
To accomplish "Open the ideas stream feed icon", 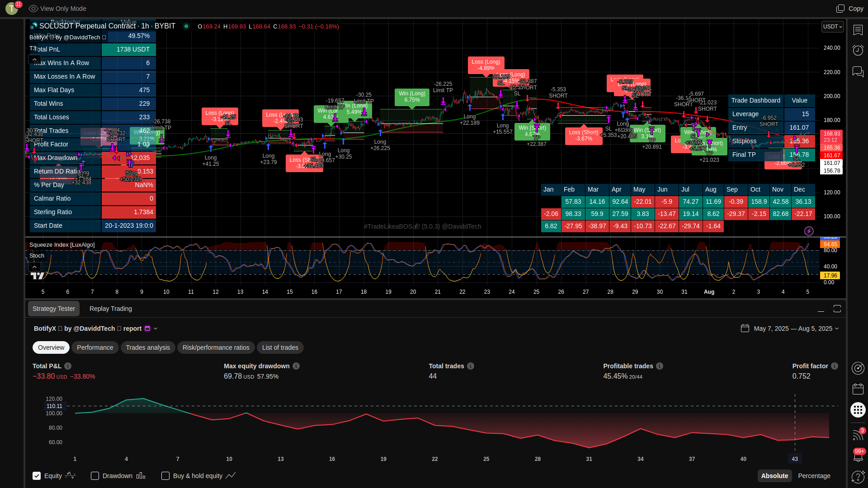I will coord(858,435).
